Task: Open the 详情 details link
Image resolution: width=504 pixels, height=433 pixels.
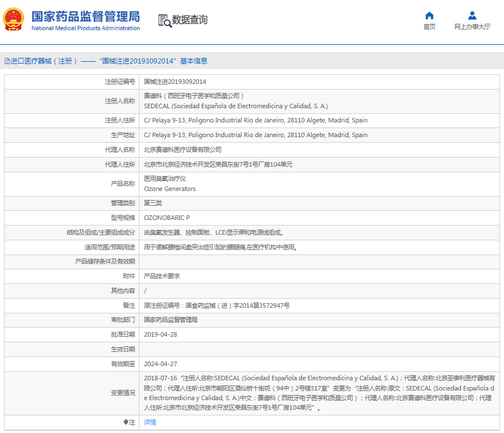Action: tap(150, 422)
